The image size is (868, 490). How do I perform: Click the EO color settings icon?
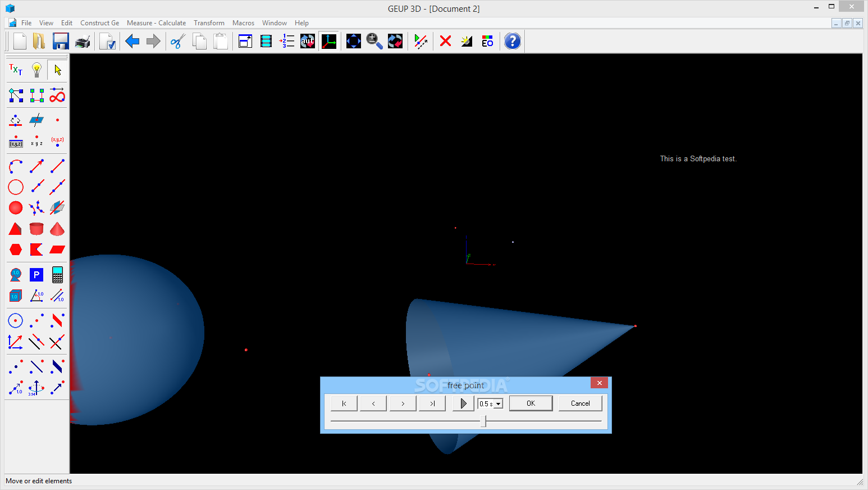[x=487, y=41]
